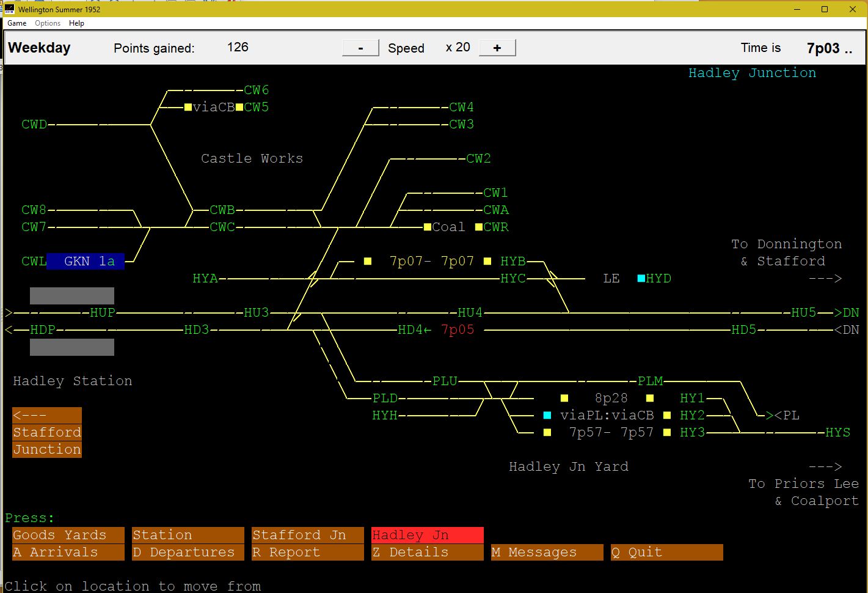Increase speed with the plus button
Image resolution: width=868 pixels, height=593 pixels.
coord(497,48)
